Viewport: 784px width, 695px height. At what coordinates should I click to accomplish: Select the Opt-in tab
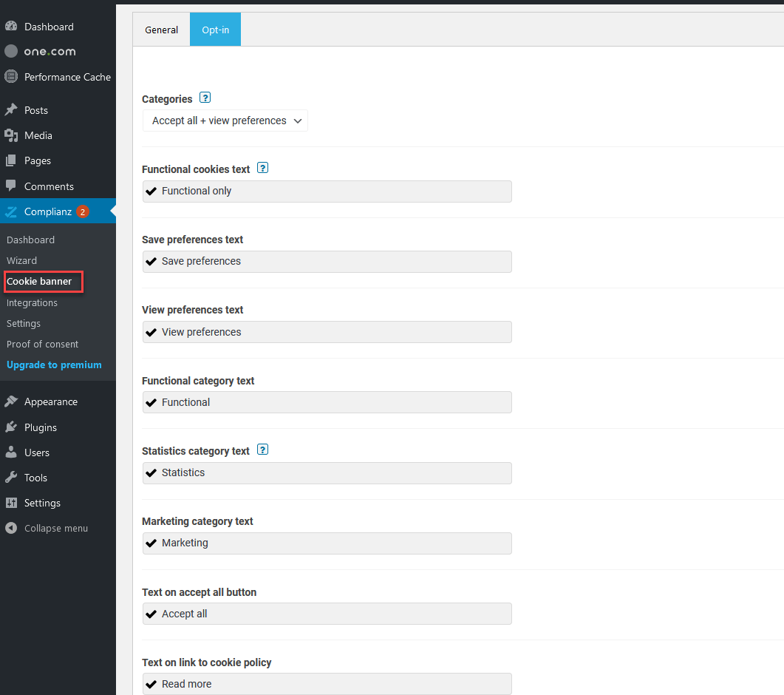[216, 30]
